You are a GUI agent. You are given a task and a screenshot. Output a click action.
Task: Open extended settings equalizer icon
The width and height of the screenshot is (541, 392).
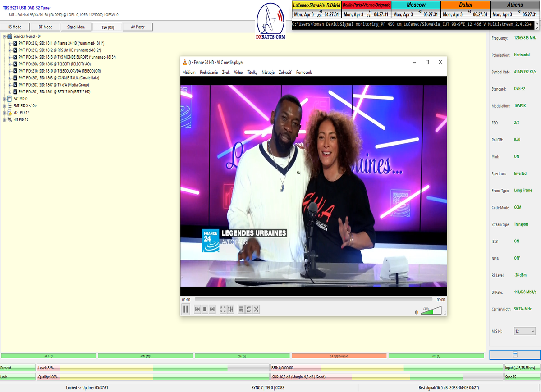230,309
